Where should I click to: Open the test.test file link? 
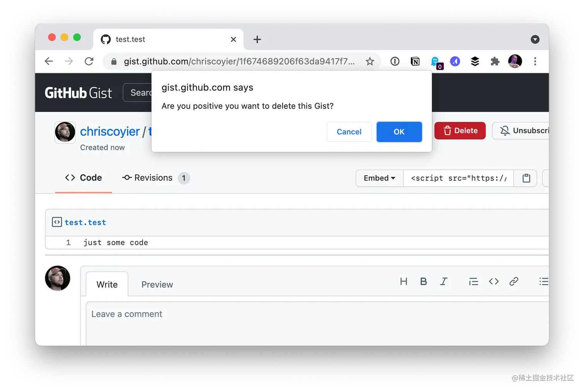(85, 223)
